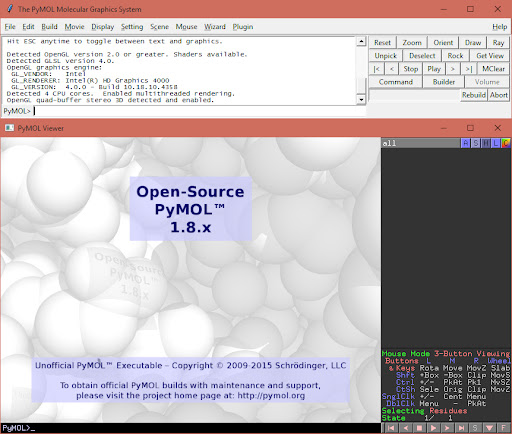Click the PyMOL command input field
The width and height of the screenshot is (512, 434).
(200, 111)
